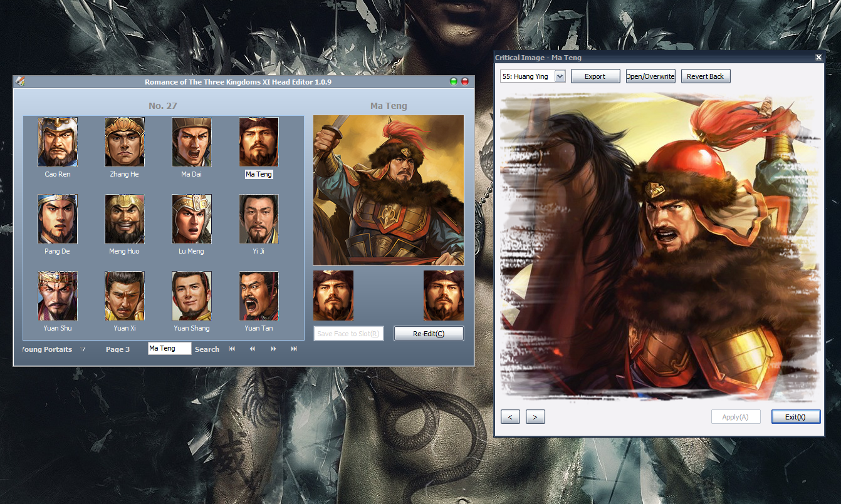Click the Yuan Tan name label
The width and height of the screenshot is (841, 504).
pyautogui.click(x=259, y=328)
